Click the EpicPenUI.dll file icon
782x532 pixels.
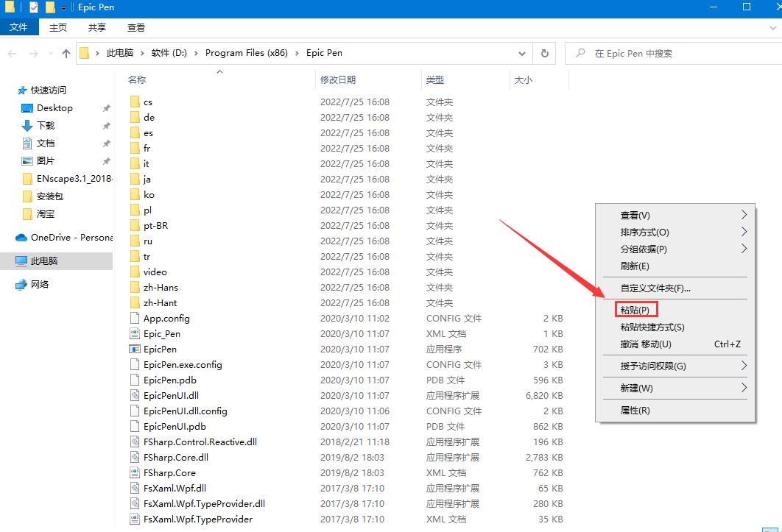(135, 396)
